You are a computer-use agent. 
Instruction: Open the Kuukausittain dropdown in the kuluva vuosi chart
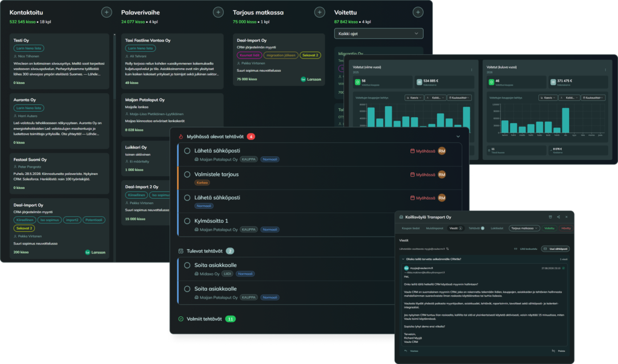click(x=594, y=98)
